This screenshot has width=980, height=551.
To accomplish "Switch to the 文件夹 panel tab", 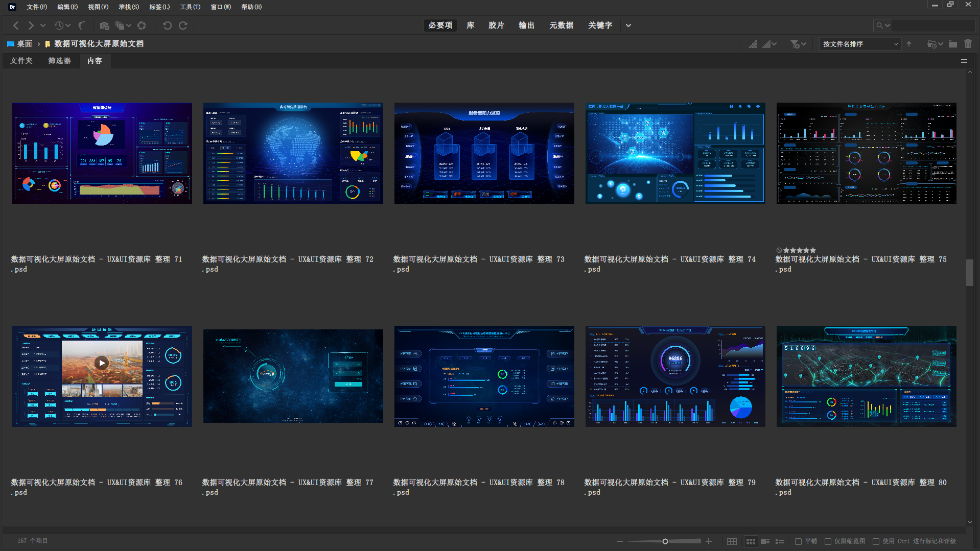I will click(x=21, y=61).
